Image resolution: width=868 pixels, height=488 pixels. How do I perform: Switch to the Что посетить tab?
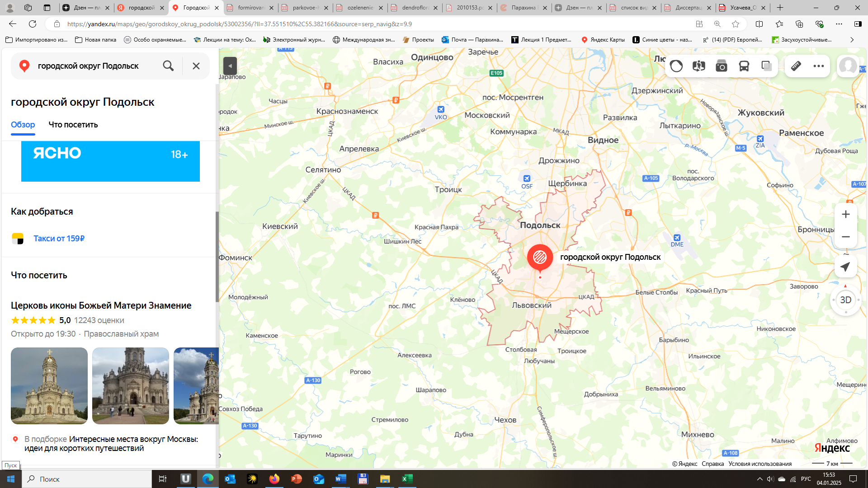pos(73,125)
